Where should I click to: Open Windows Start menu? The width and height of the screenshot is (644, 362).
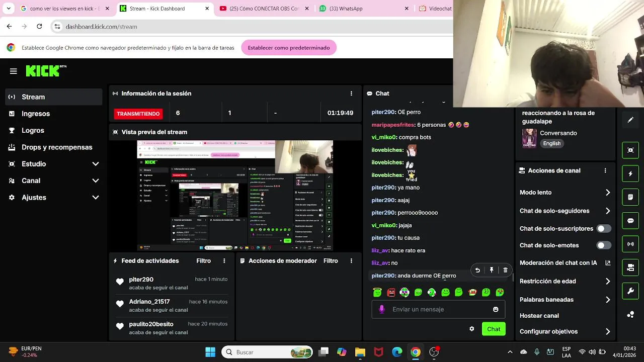pos(210,352)
